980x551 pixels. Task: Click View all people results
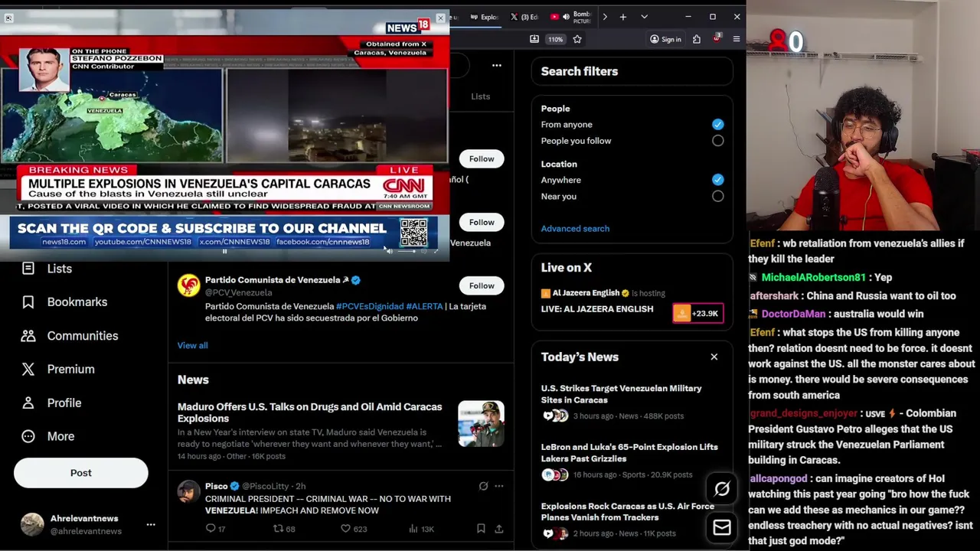192,345
